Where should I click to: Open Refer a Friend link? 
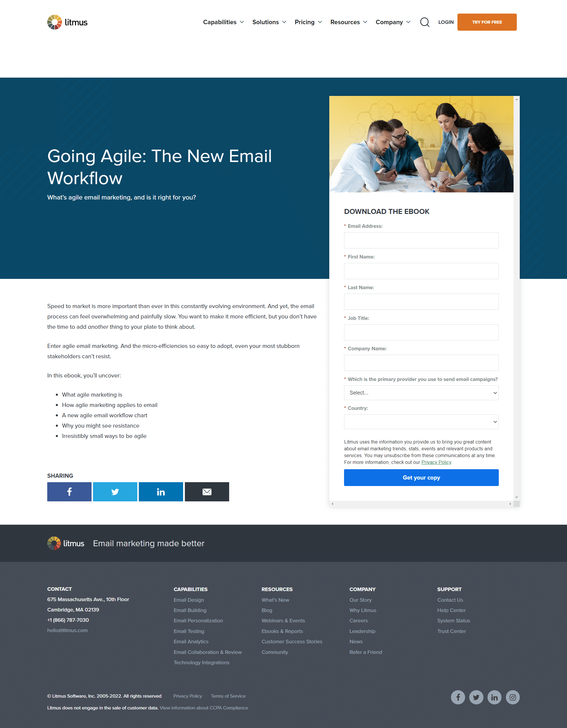(x=366, y=652)
